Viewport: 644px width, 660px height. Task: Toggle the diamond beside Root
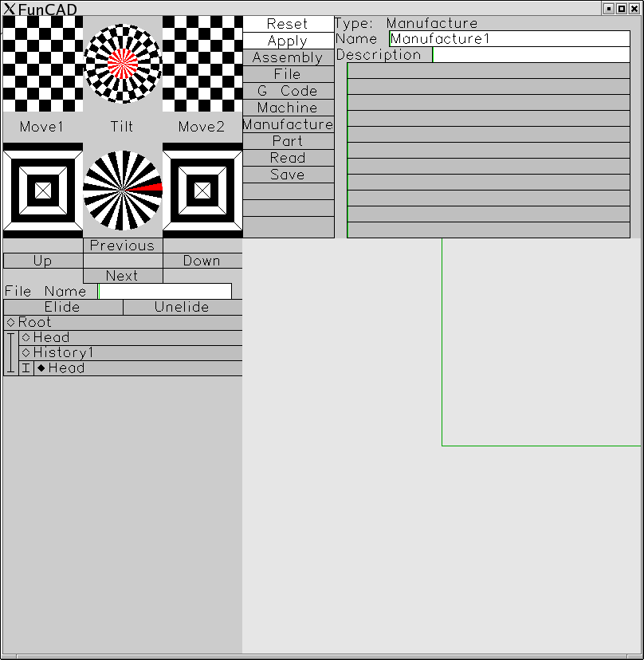pos(11,322)
